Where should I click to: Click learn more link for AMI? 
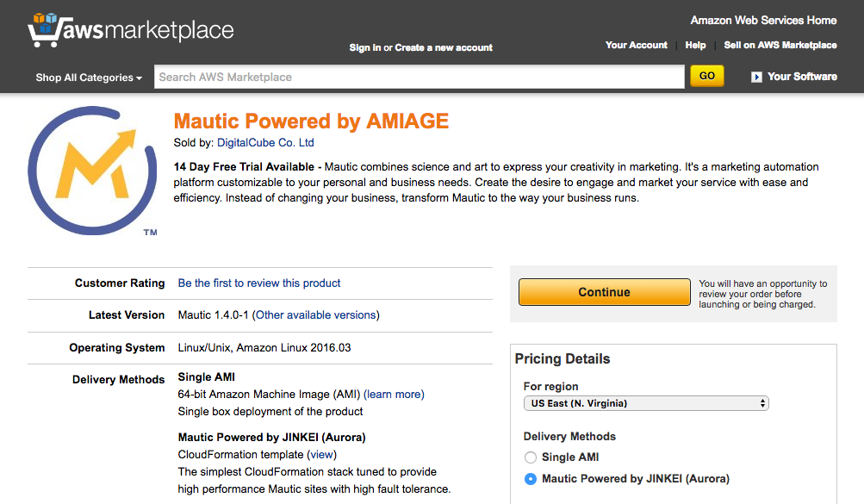pyautogui.click(x=394, y=395)
